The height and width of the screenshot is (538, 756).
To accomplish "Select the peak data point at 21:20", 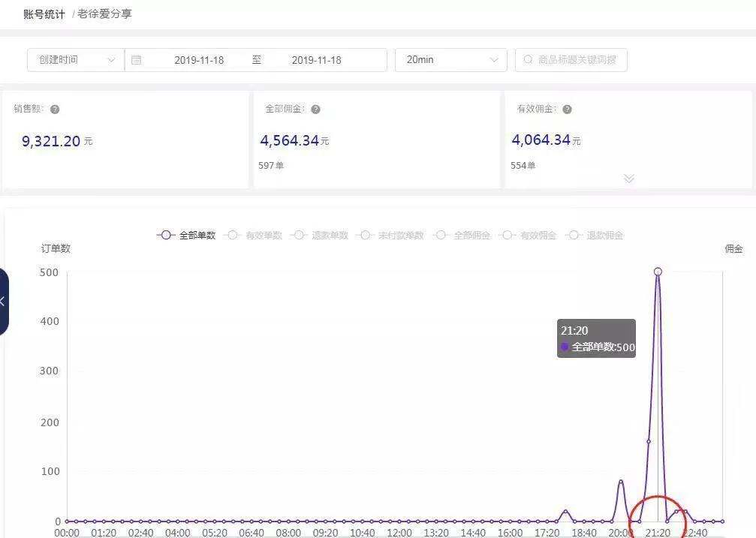I will (658, 272).
